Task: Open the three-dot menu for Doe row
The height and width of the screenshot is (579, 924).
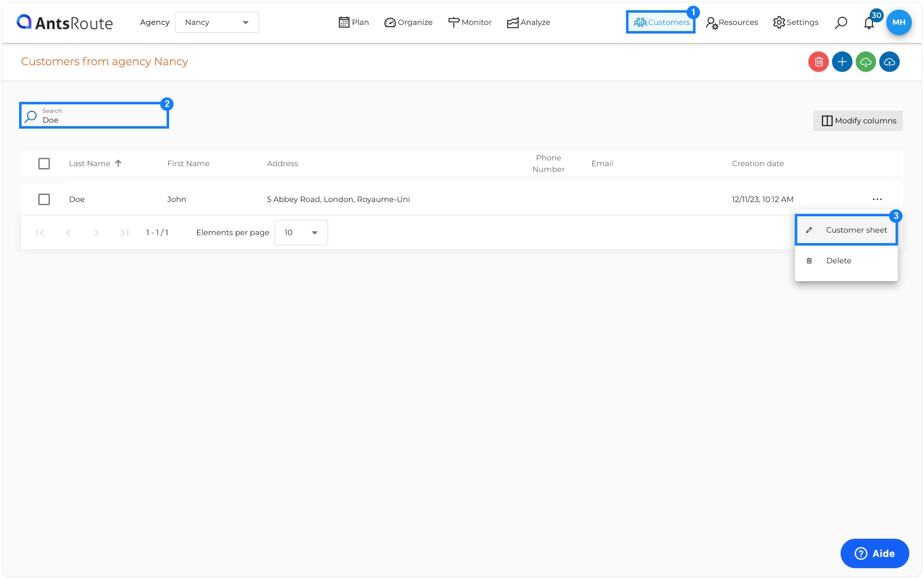Action: point(877,199)
